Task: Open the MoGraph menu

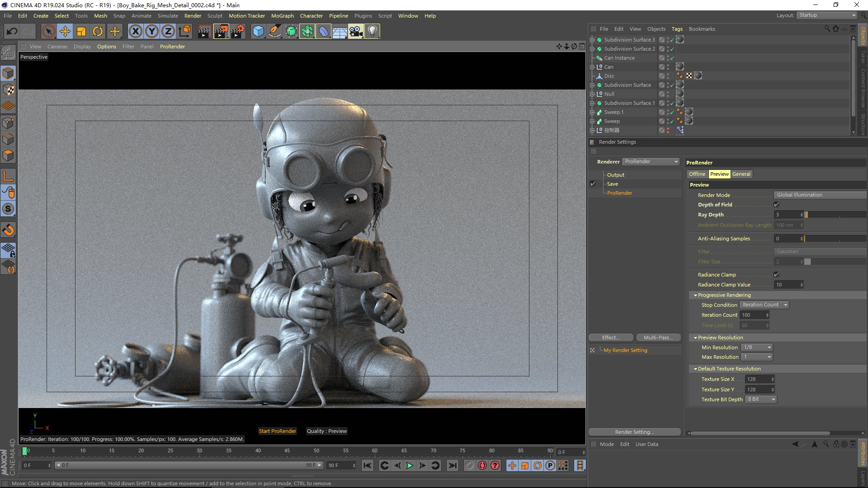Action: click(x=282, y=16)
